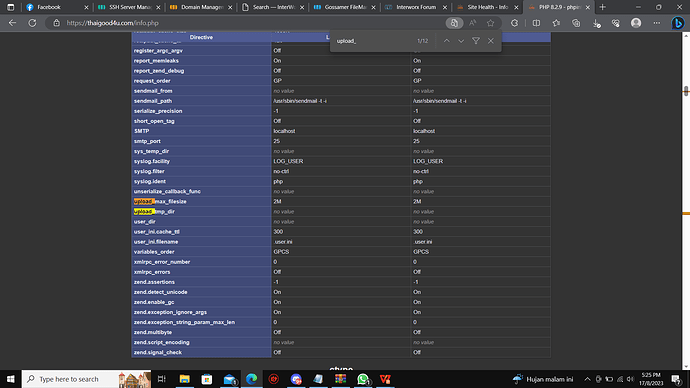Open the Bing Copilot sidebar button
690x388 pixels.
[678, 23]
